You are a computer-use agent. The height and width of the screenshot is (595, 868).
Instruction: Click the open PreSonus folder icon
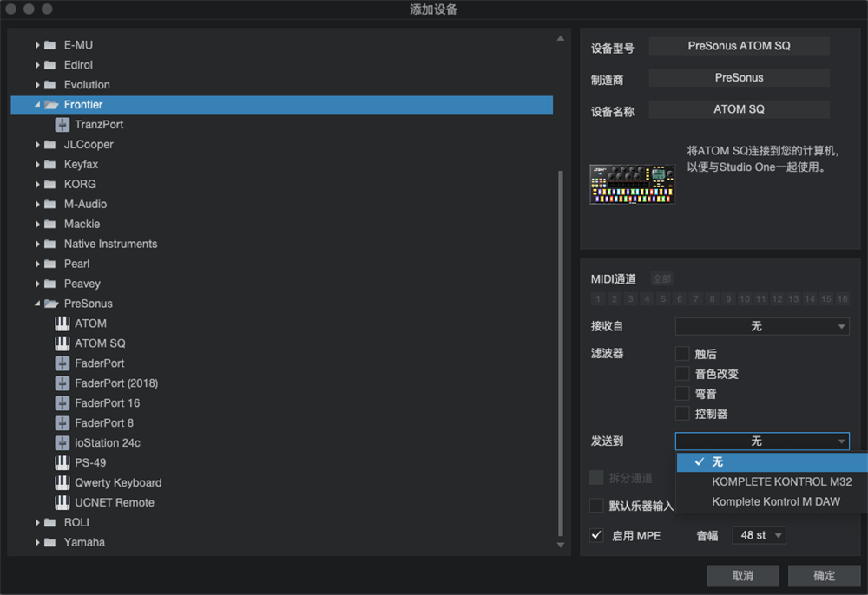(51, 304)
